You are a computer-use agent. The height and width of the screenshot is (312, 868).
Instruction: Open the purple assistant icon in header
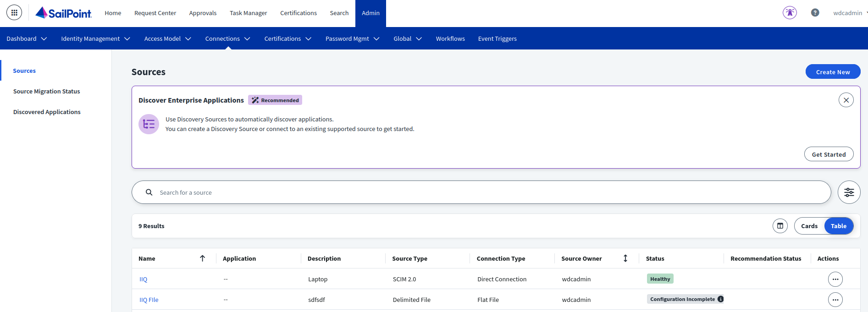point(789,12)
